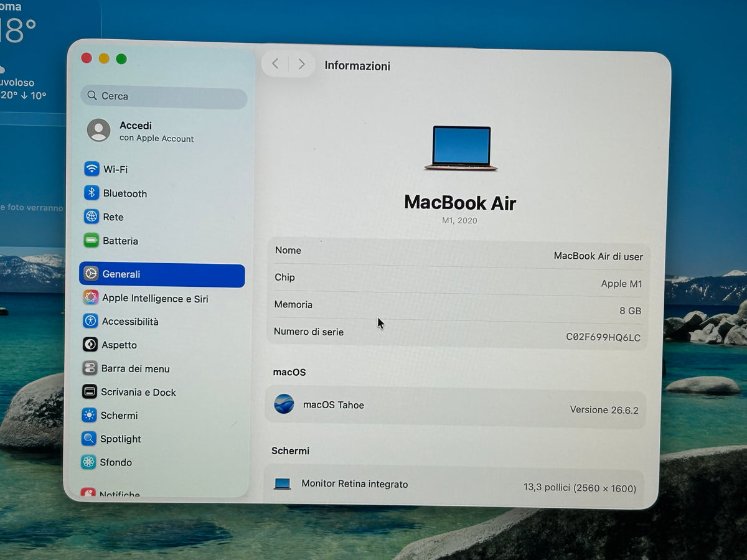Go back with the left chevron
Image resolution: width=747 pixels, height=560 pixels.
pos(275,63)
